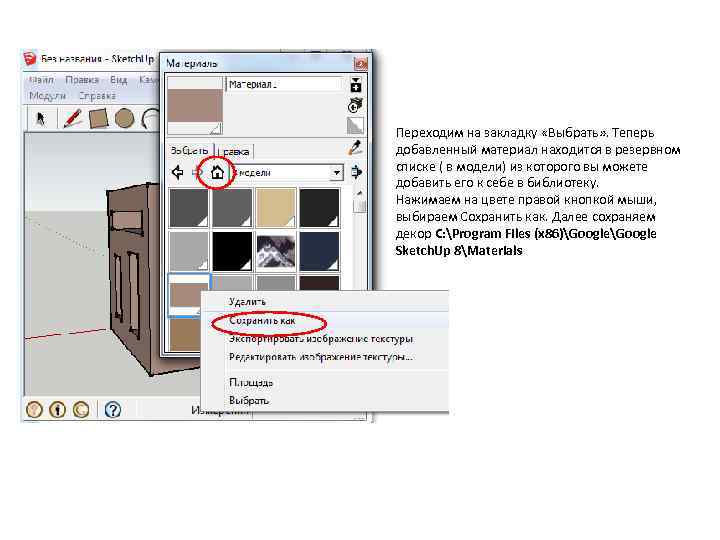Select the Arc tool
This screenshot has width=720, height=540.
click(150, 118)
